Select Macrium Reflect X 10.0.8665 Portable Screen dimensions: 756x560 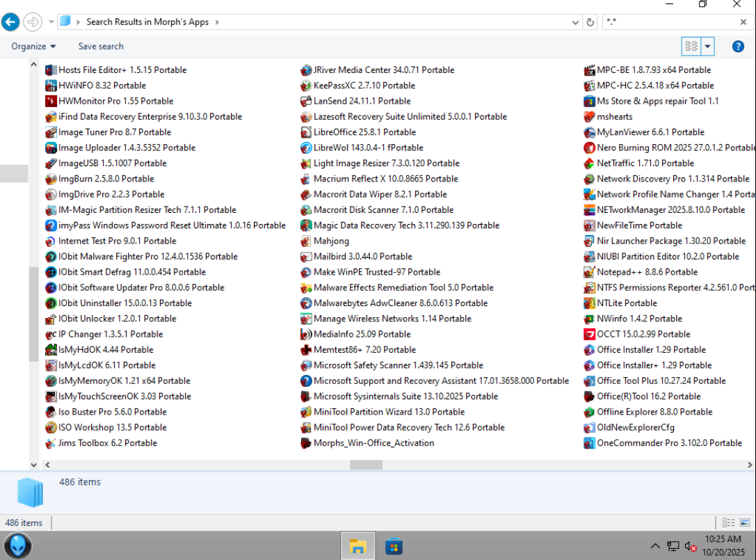[379, 179]
